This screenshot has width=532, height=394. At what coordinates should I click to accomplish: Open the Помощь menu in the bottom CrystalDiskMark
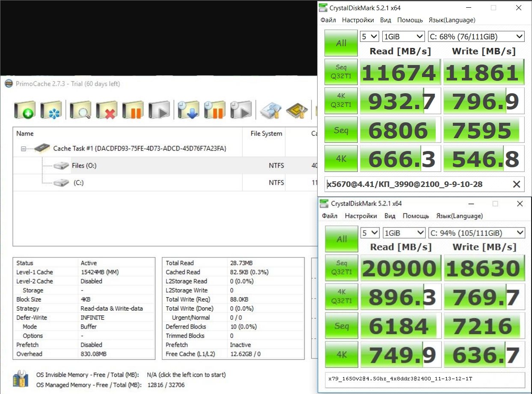point(415,216)
